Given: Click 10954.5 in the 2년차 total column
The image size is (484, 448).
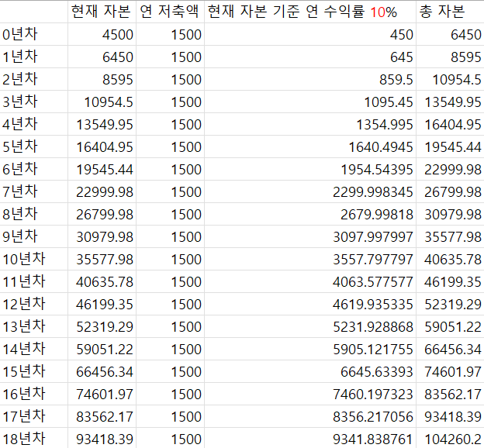Looking at the screenshot, I should [x=450, y=79].
